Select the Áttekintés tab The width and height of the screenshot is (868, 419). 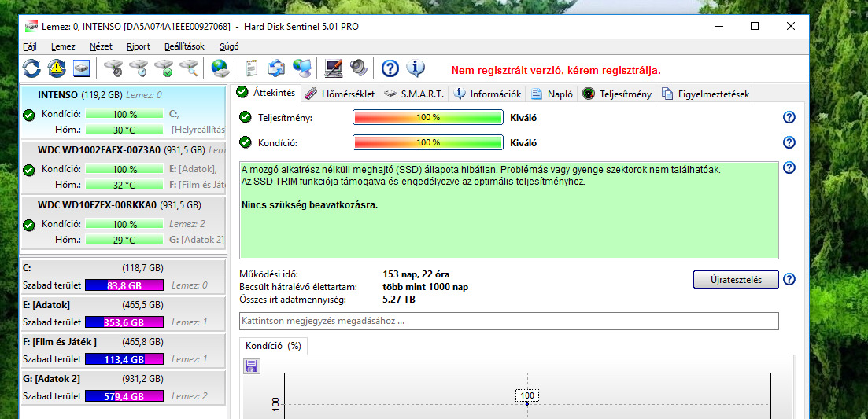pyautogui.click(x=267, y=93)
